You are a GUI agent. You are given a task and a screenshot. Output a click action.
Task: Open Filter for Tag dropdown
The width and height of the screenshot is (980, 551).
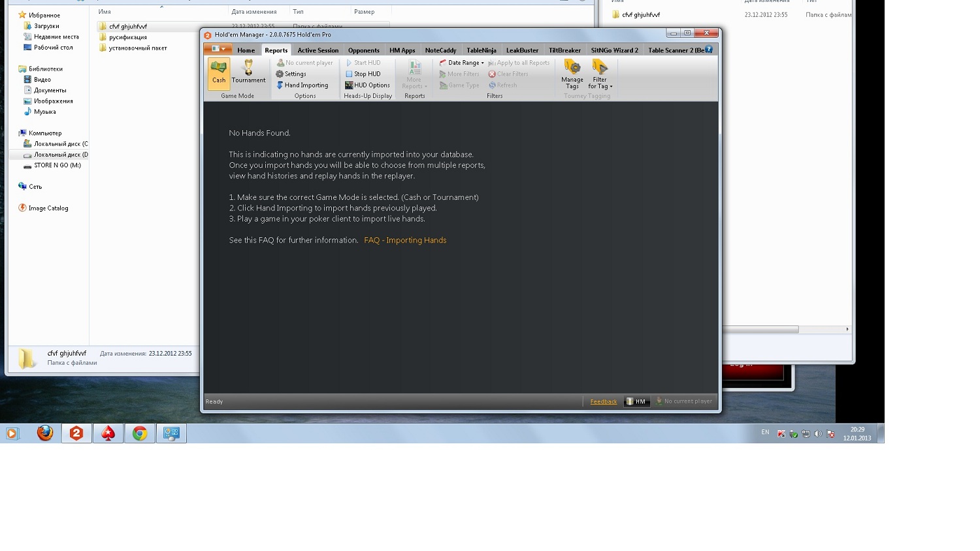click(x=600, y=74)
